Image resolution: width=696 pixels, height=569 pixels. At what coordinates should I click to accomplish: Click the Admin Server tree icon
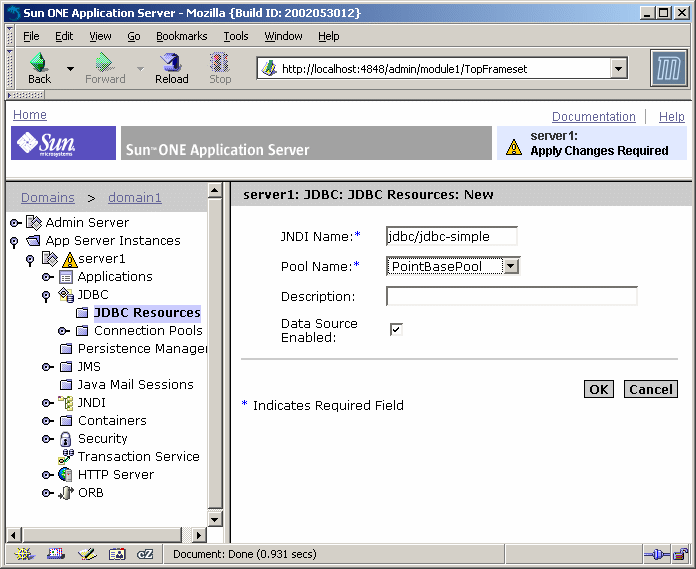[34, 222]
